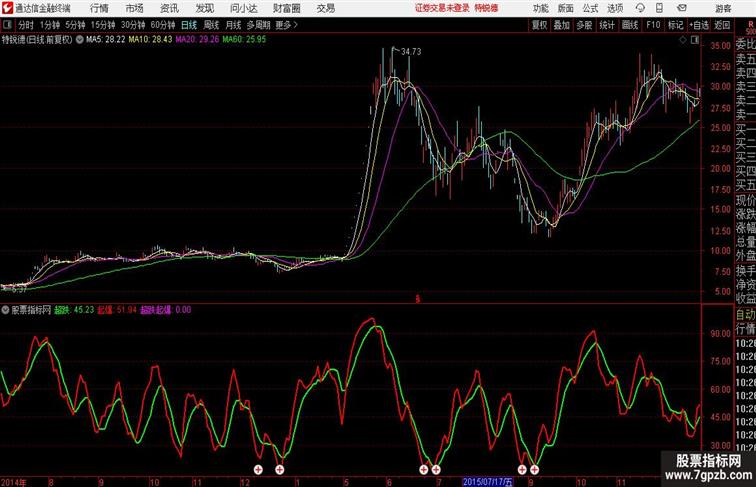
Task: Open the 资讯 menu
Action: point(169,8)
